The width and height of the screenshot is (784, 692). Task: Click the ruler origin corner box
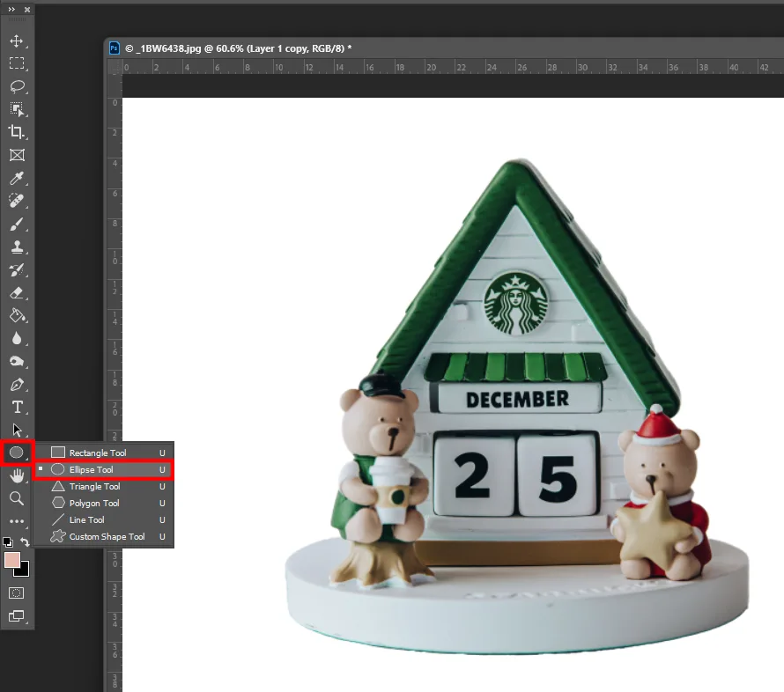115,66
